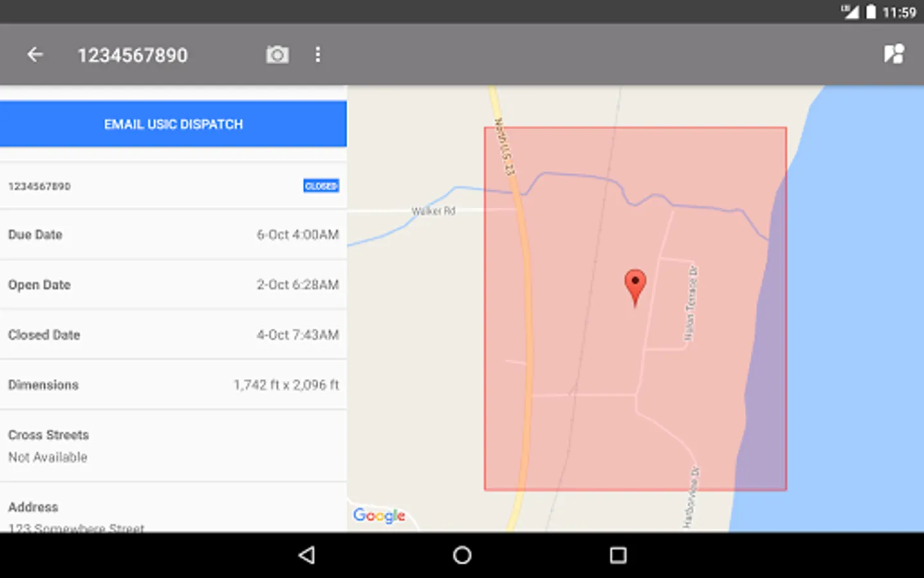Select the Address label
The image size is (924, 578).
tap(33, 507)
